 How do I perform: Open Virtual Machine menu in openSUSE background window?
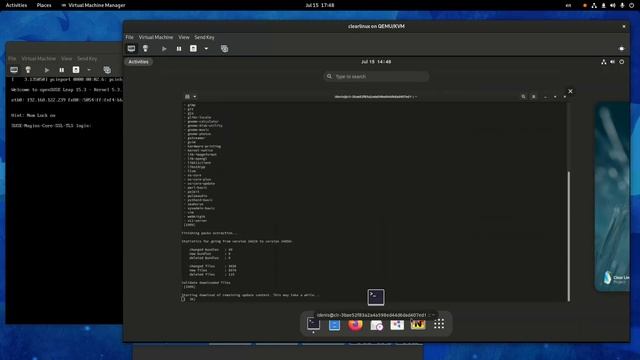(39, 58)
